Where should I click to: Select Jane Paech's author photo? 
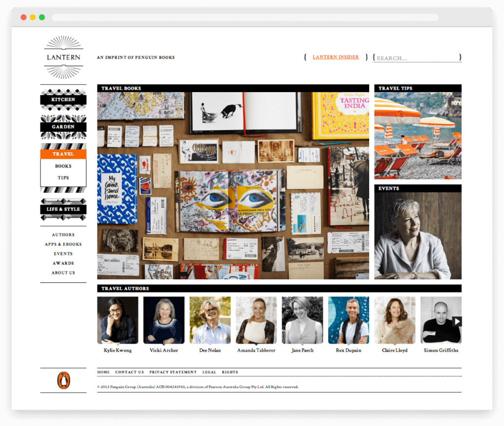pyautogui.click(x=303, y=320)
